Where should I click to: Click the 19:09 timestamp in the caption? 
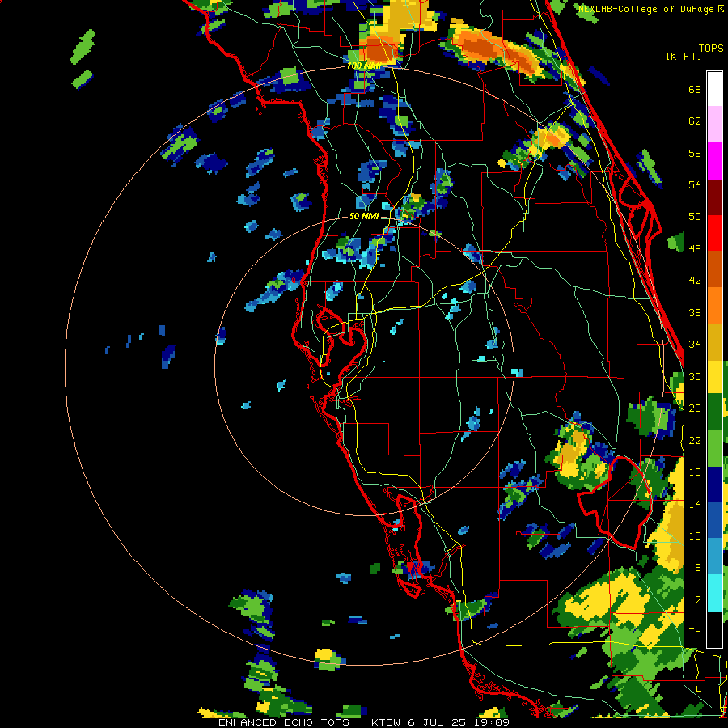click(x=492, y=722)
